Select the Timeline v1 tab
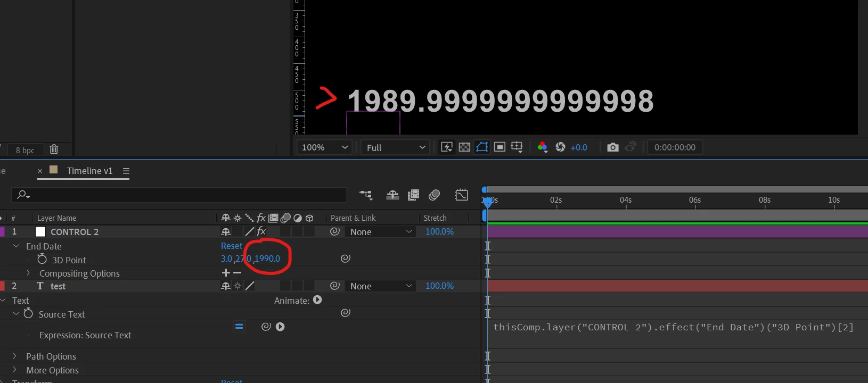 (x=89, y=171)
